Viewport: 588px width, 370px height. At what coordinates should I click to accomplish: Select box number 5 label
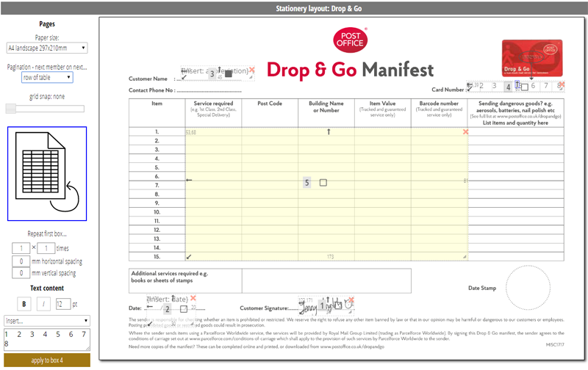point(306,183)
